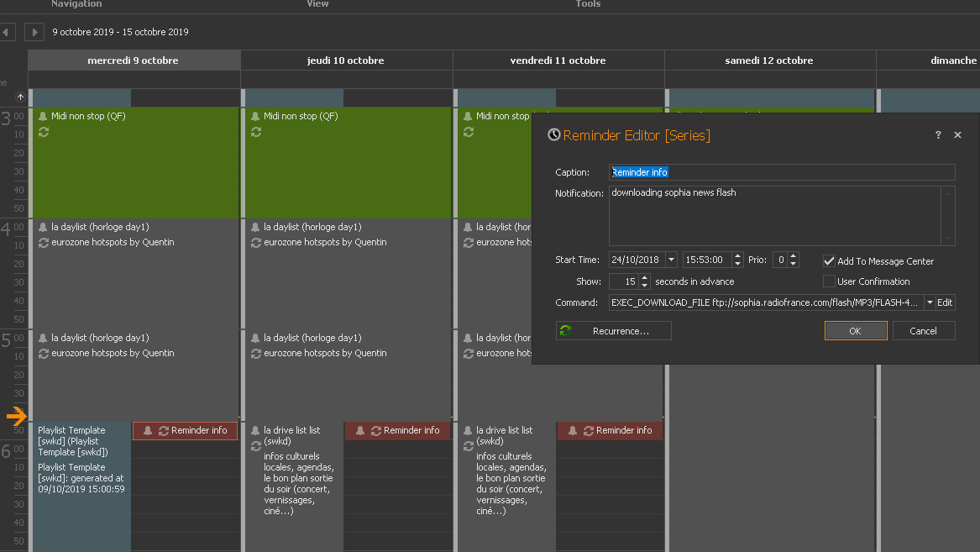Open the Tools ribbon group
The height and width of the screenshot is (552, 980).
[588, 4]
